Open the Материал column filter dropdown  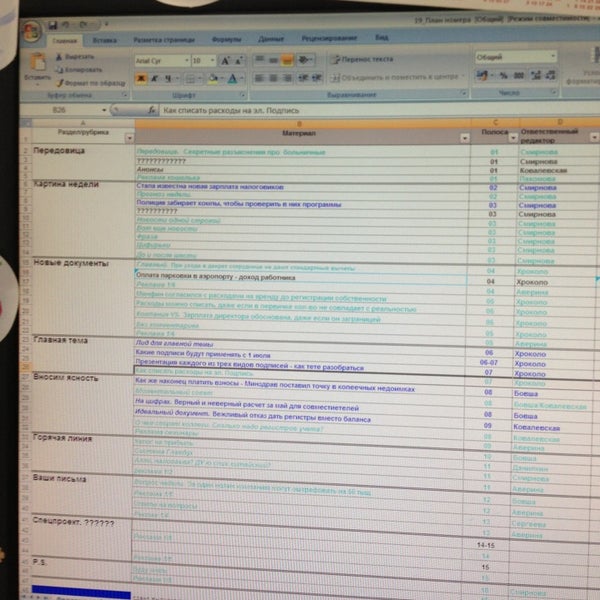pyautogui.click(x=465, y=138)
